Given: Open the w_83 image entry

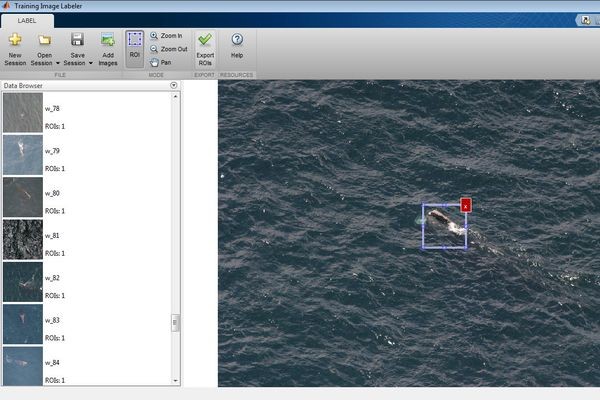Looking at the screenshot, I should tap(22, 324).
